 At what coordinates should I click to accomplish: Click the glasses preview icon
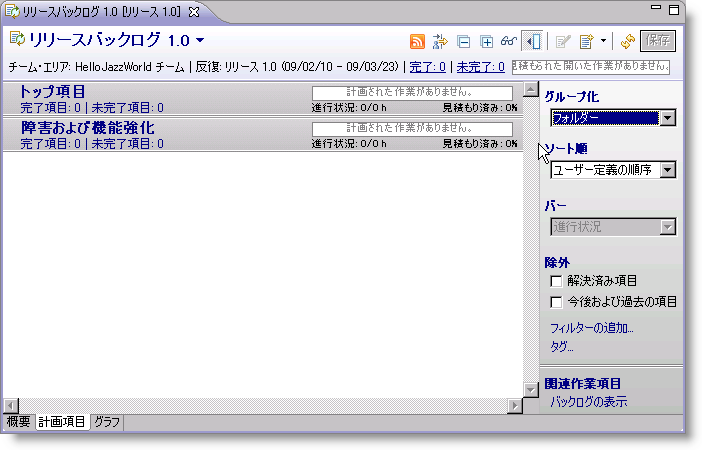tap(509, 41)
